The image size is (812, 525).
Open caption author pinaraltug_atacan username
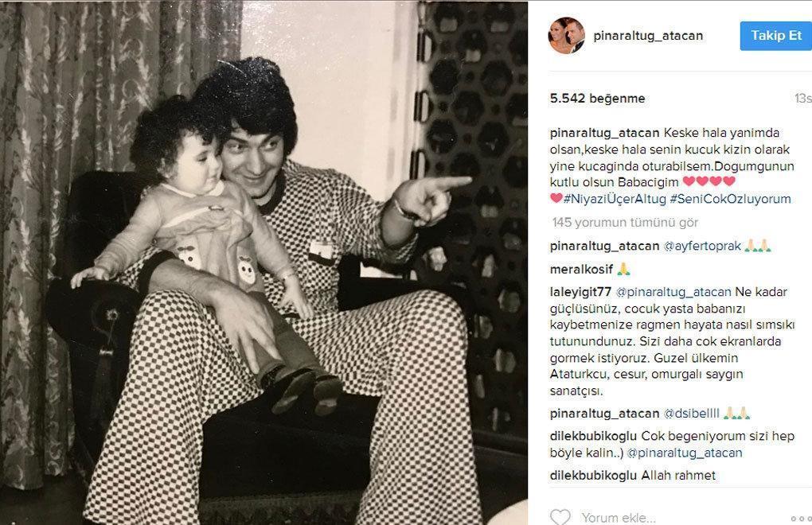(605, 133)
